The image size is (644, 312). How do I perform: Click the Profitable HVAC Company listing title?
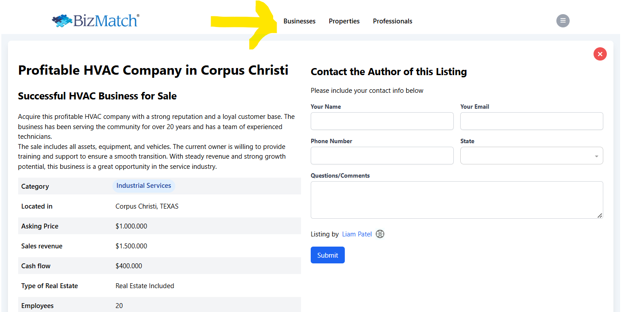(153, 70)
